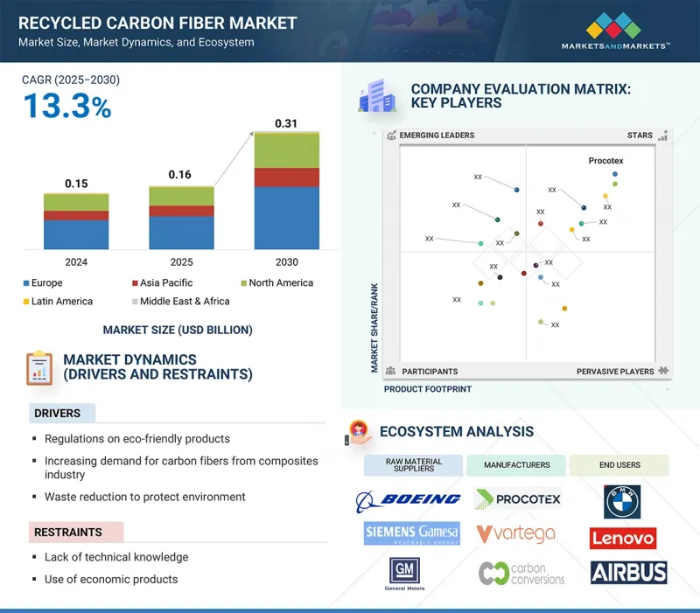Click the North America legend swatch
The image size is (700, 613).
pos(245,283)
